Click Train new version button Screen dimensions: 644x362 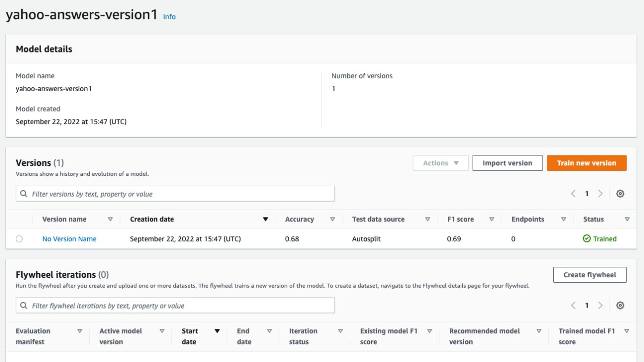pos(587,163)
